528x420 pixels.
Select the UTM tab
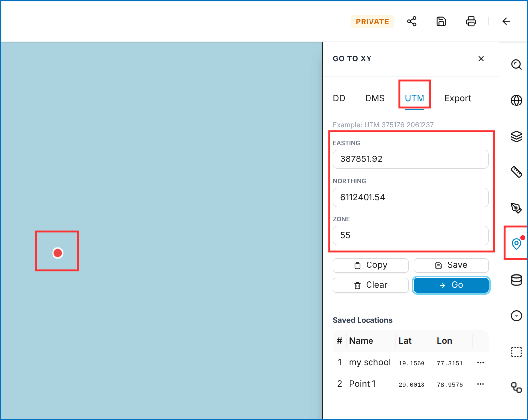414,98
